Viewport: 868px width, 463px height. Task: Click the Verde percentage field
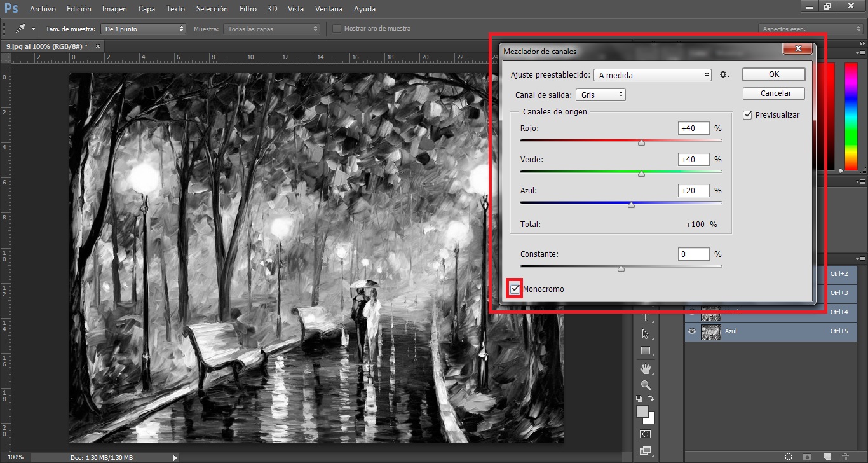pyautogui.click(x=693, y=159)
